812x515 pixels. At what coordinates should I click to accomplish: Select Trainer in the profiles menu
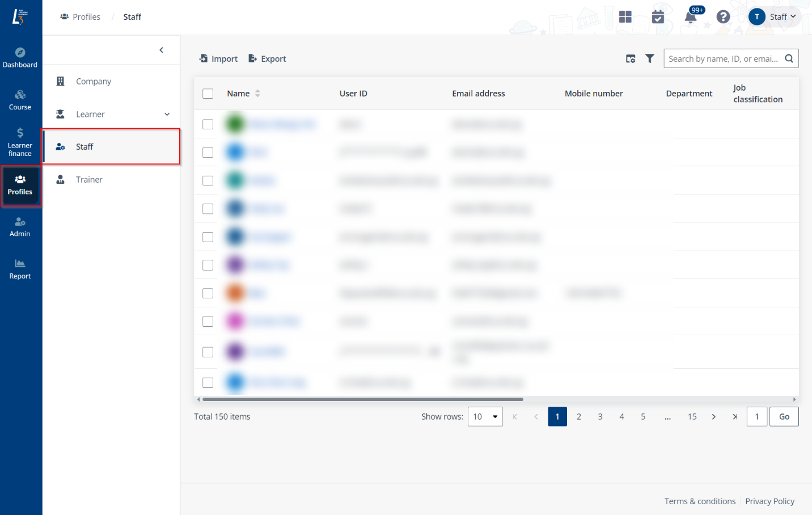pyautogui.click(x=89, y=180)
